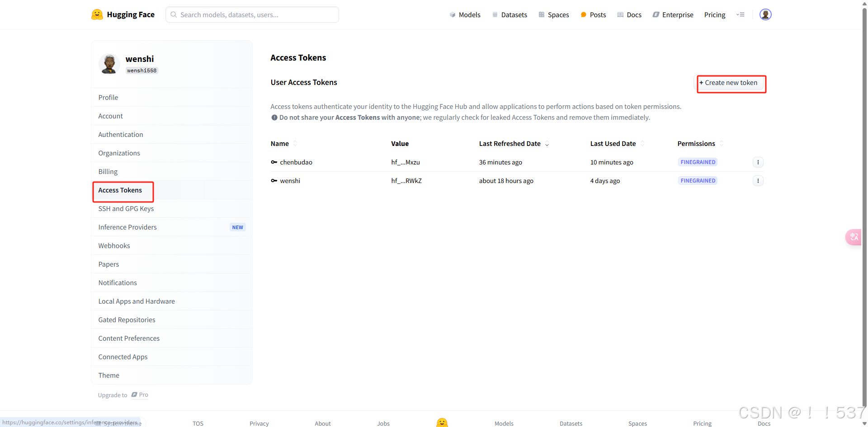Open TOS link in footer
Viewport: 868px width, 427px height.
pyautogui.click(x=198, y=423)
